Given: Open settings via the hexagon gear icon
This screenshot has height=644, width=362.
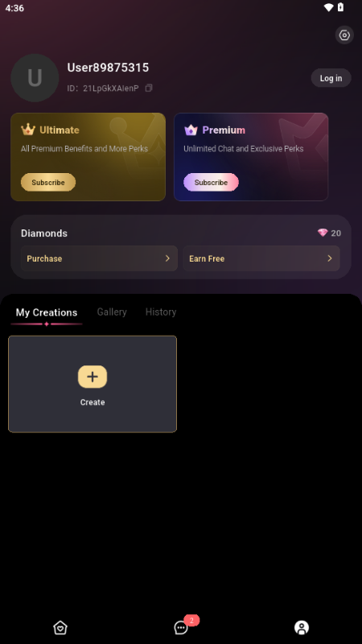Looking at the screenshot, I should 344,35.
